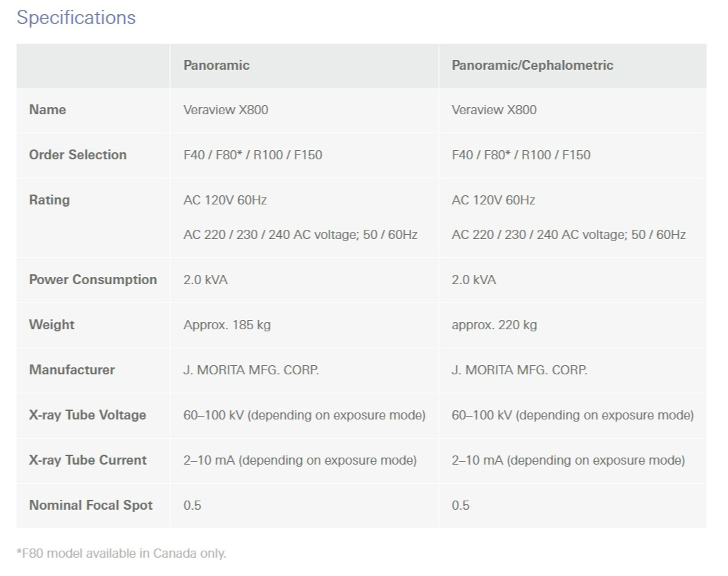Click the Weight row label
Image resolution: width=728 pixels, height=576 pixels.
(x=51, y=325)
